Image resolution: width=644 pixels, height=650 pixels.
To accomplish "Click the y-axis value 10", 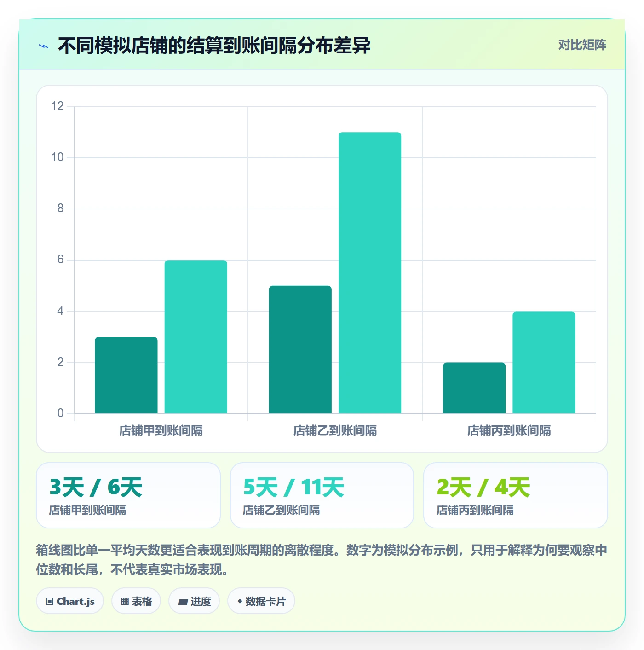I will coord(57,157).
